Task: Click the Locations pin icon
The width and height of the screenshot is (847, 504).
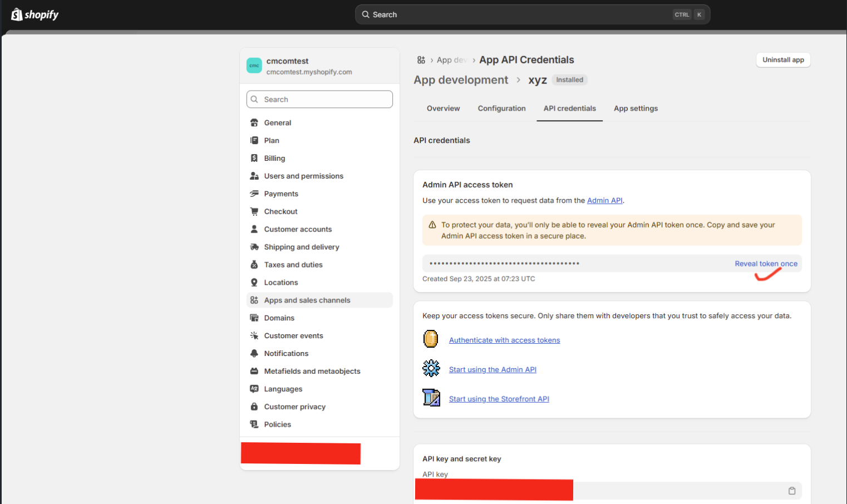Action: 254,283
